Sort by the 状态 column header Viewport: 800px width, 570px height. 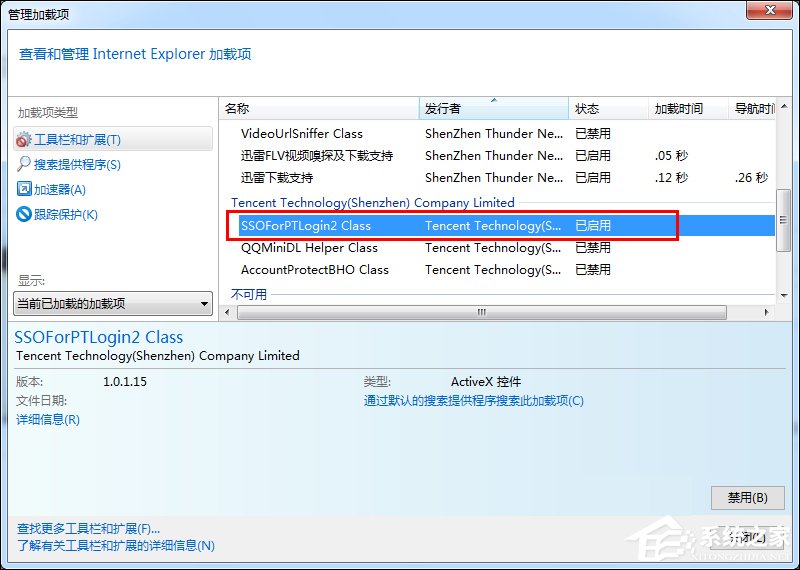click(608, 109)
